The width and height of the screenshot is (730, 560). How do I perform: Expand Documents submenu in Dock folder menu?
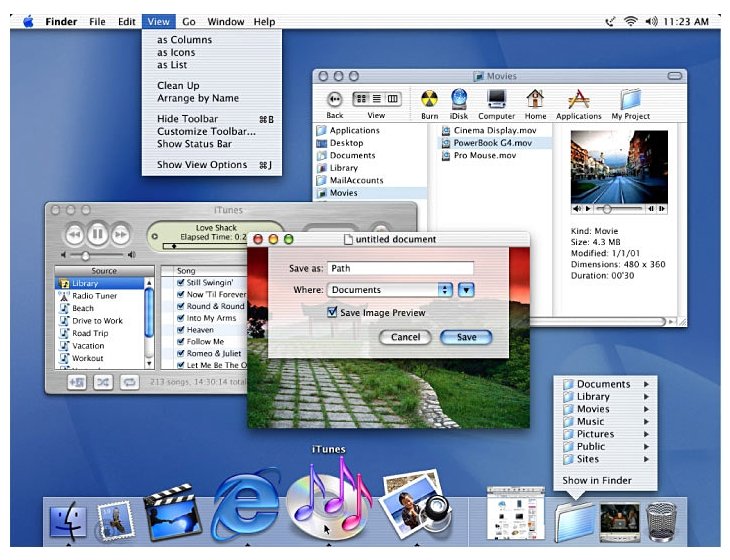pyautogui.click(x=646, y=384)
